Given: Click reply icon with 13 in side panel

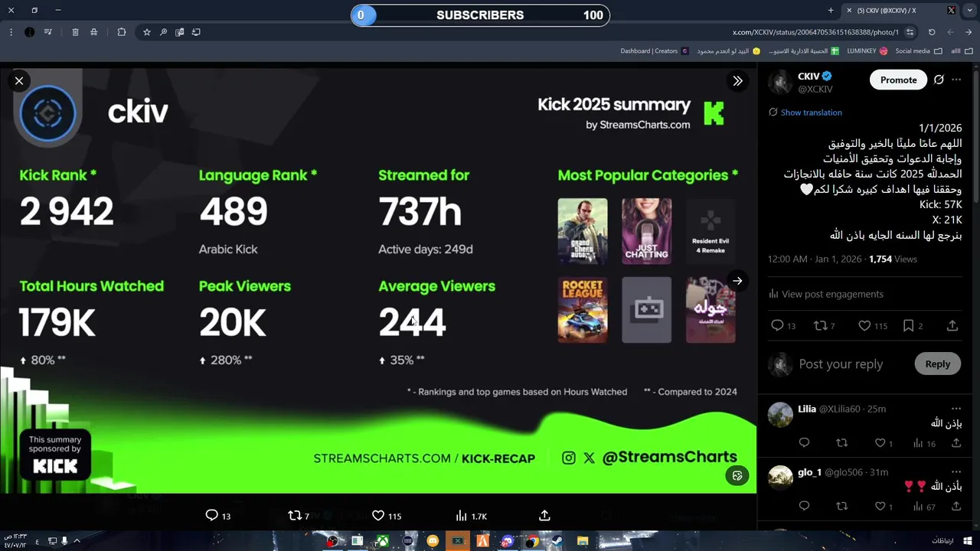Looking at the screenshot, I should pyautogui.click(x=777, y=325).
